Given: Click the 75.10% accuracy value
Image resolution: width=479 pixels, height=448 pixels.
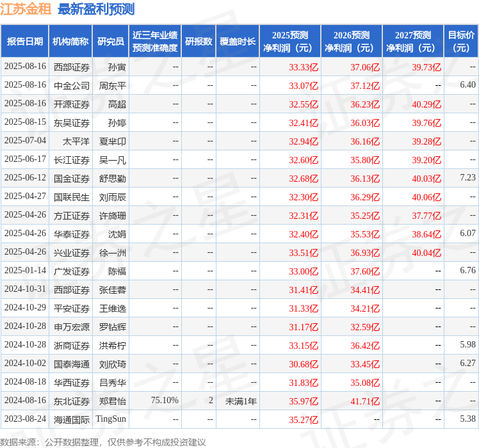Looking at the screenshot, I should [x=165, y=401].
